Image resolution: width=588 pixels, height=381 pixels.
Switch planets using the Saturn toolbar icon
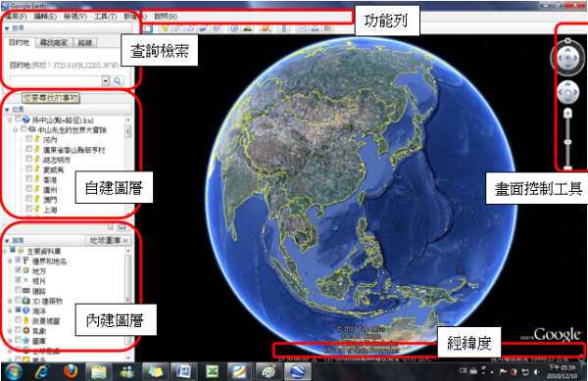click(x=266, y=28)
